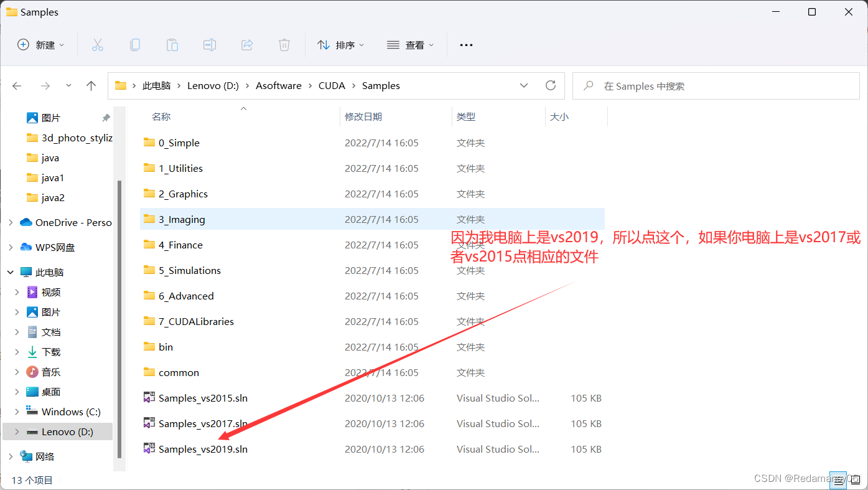Click the Samples_vs2015.sln file icon
868x490 pixels.
pyautogui.click(x=149, y=397)
